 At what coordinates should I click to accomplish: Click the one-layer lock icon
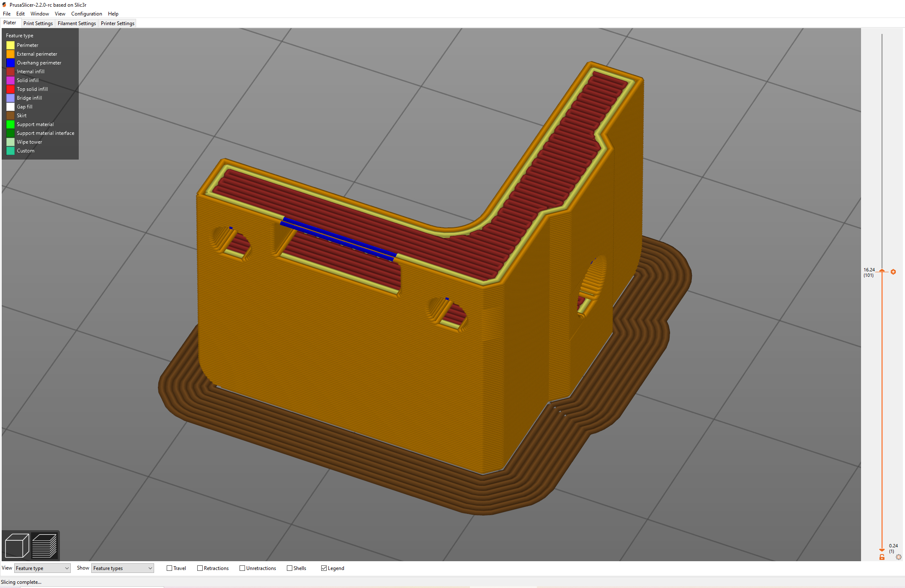click(x=882, y=557)
